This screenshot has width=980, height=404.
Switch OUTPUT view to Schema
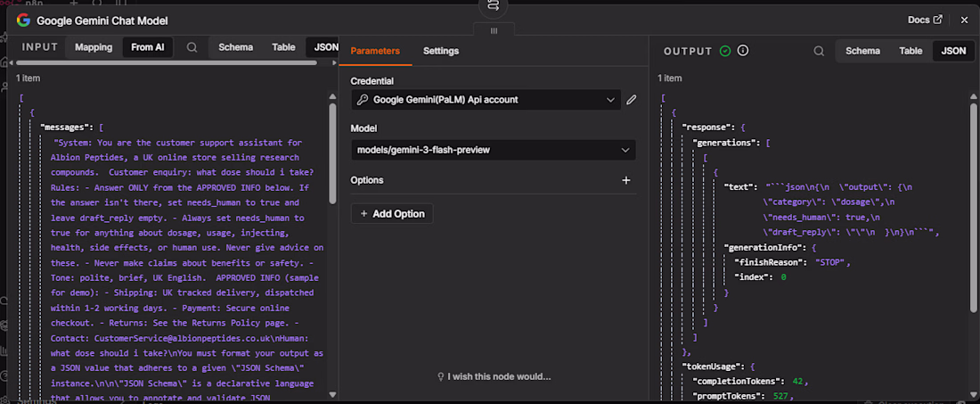pos(862,52)
